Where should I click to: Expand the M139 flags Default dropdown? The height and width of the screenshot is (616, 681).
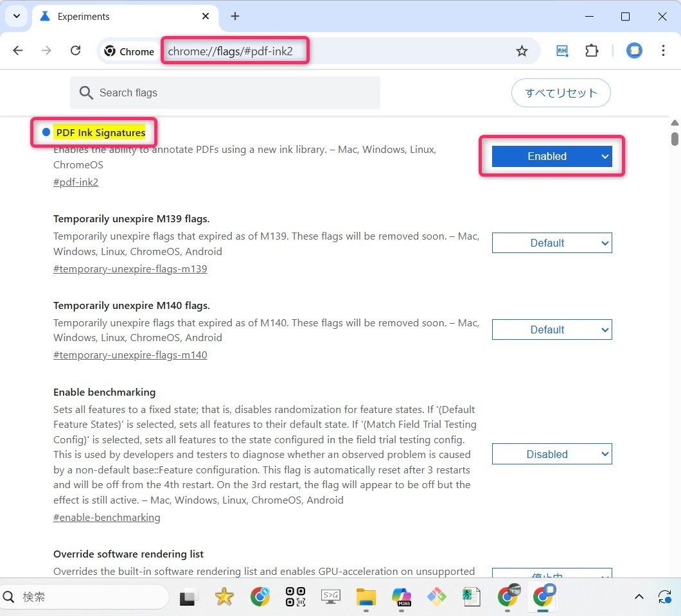click(551, 243)
